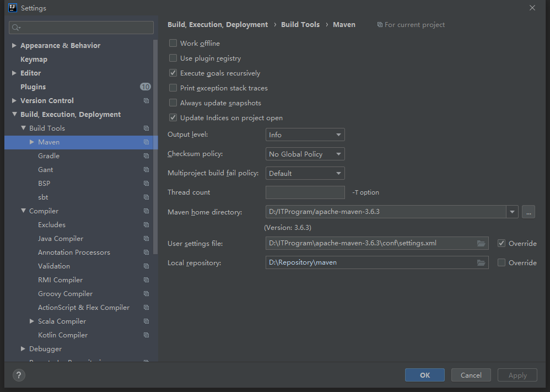Go to Build, Execution, Deployment breadcrumb
Screen dimensions: 550x392
tap(218, 25)
